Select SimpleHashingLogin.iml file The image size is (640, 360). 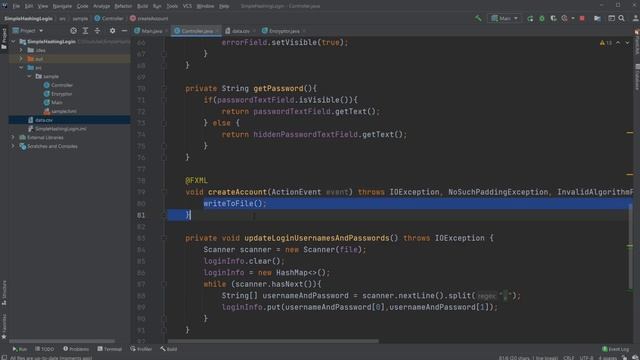point(57,129)
